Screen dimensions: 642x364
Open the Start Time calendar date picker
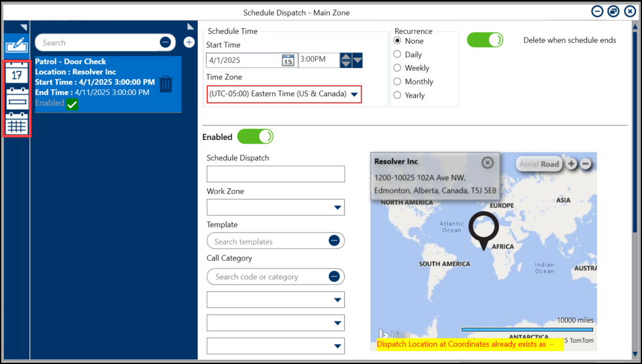pyautogui.click(x=288, y=60)
